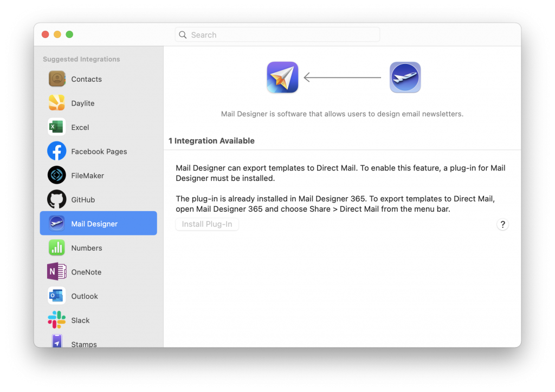Click the magnifying glass search icon
The width and height of the screenshot is (555, 392).
pyautogui.click(x=183, y=35)
